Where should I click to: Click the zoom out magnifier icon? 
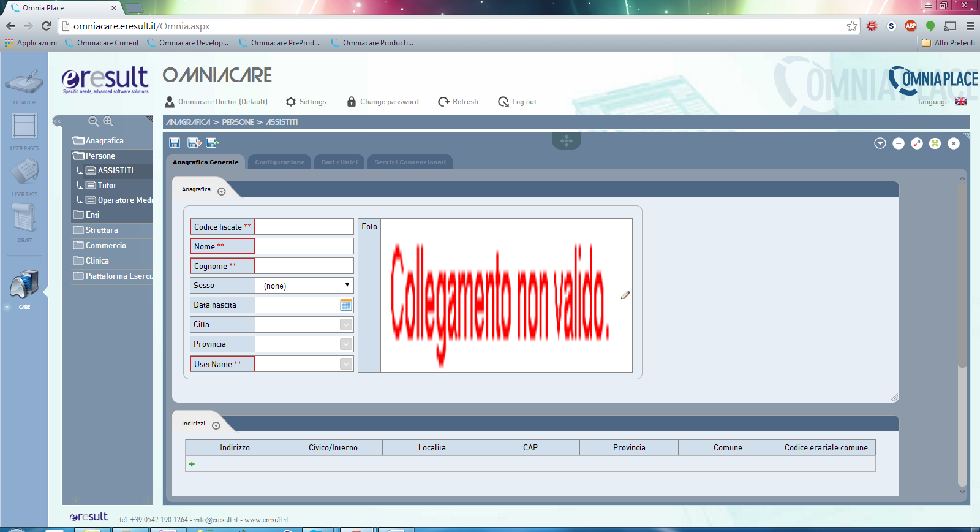pyautogui.click(x=94, y=121)
